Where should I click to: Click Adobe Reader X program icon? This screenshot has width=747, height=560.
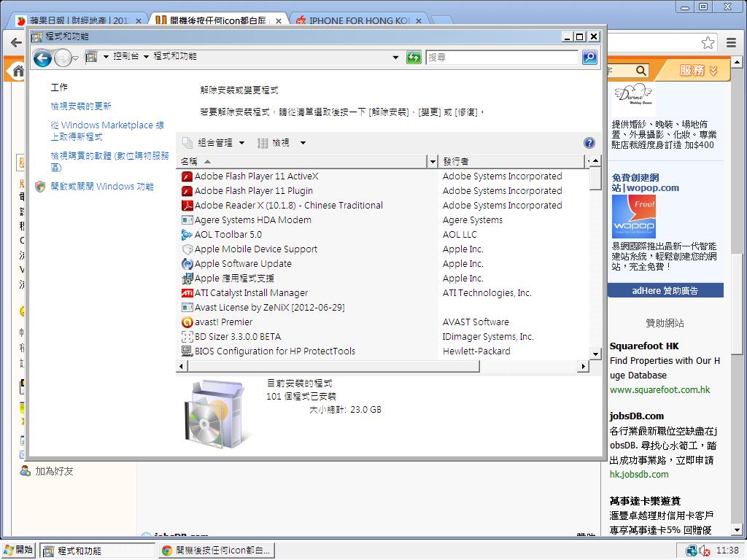pos(187,206)
